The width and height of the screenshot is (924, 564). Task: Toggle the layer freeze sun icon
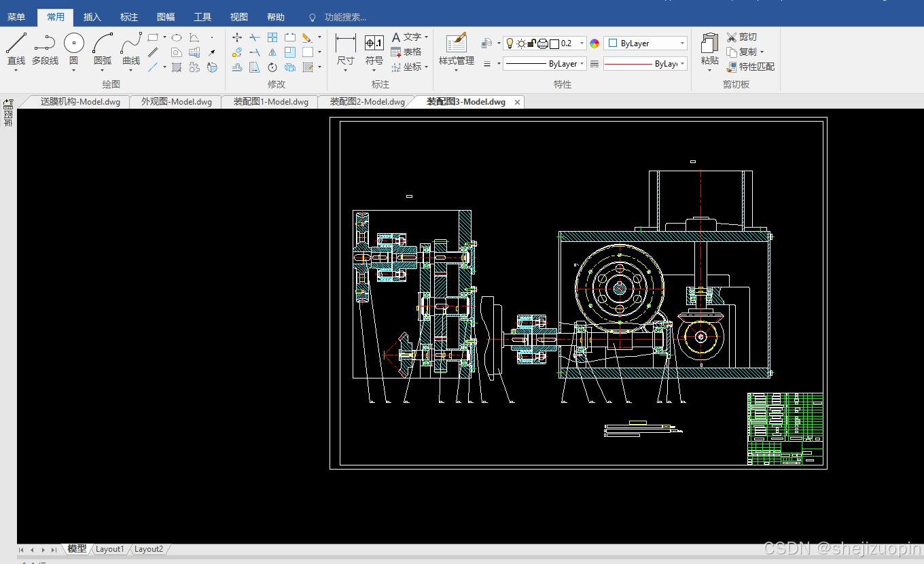(x=521, y=43)
